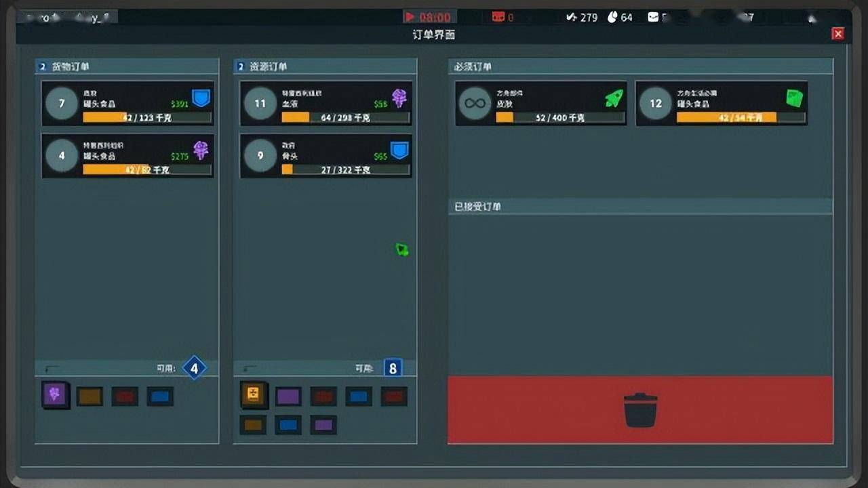The image size is (868, 488).
Task: Open the 资源订单 resource orders section header
Action: click(268, 66)
